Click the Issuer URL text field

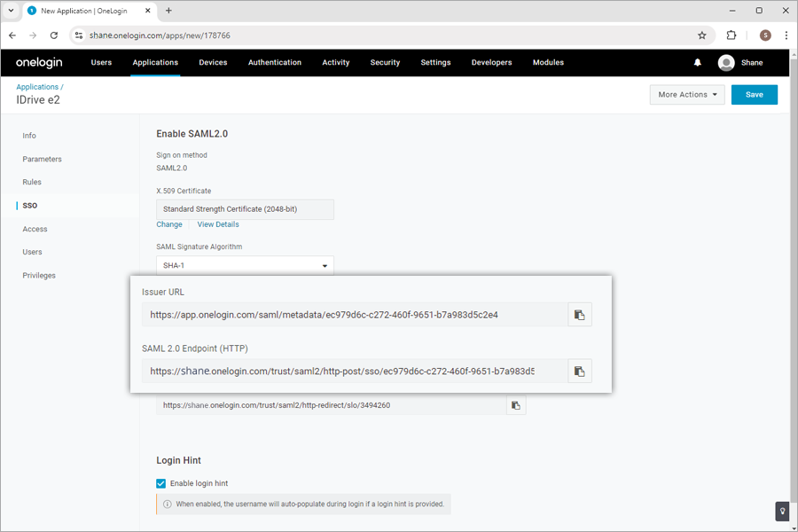(355, 315)
